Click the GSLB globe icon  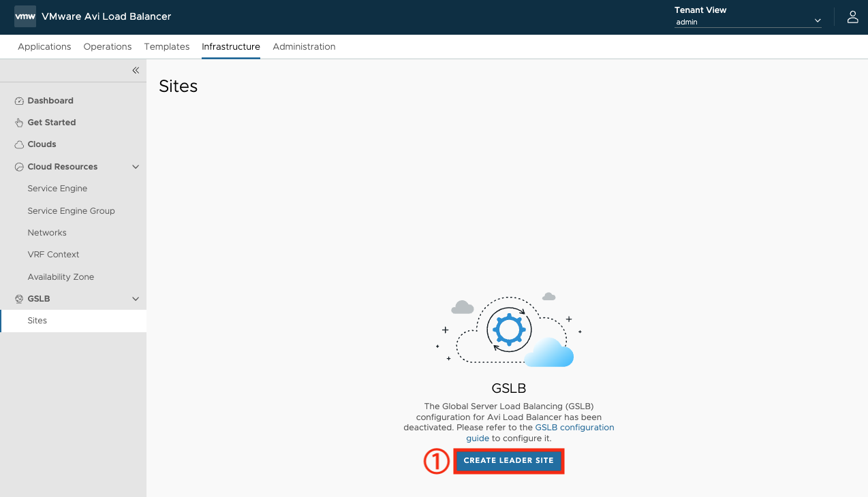click(19, 299)
